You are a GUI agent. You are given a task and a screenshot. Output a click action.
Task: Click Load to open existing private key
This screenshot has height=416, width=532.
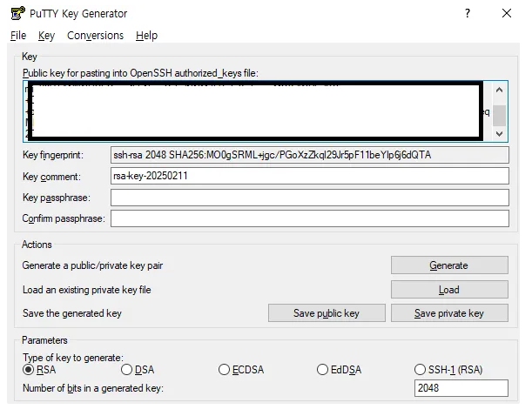point(449,290)
